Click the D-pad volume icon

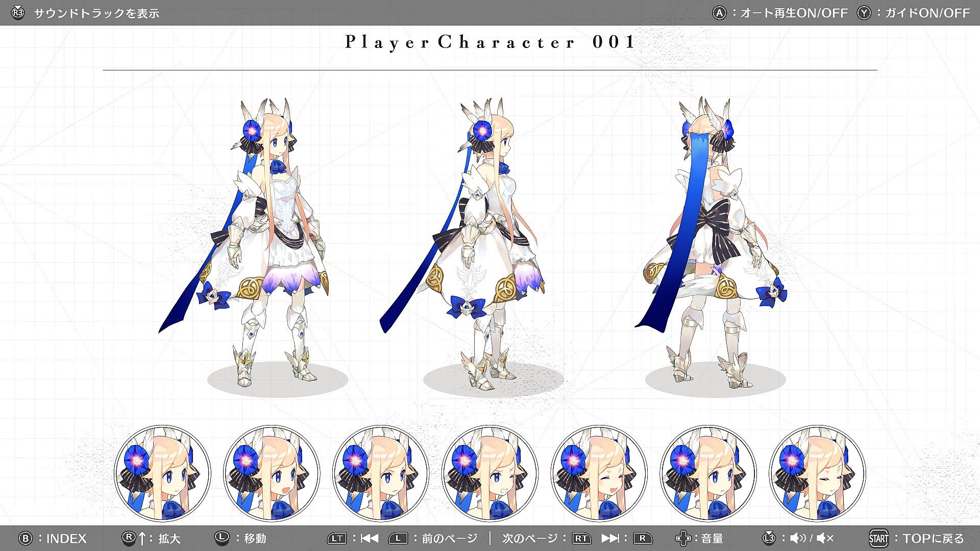coord(682,538)
